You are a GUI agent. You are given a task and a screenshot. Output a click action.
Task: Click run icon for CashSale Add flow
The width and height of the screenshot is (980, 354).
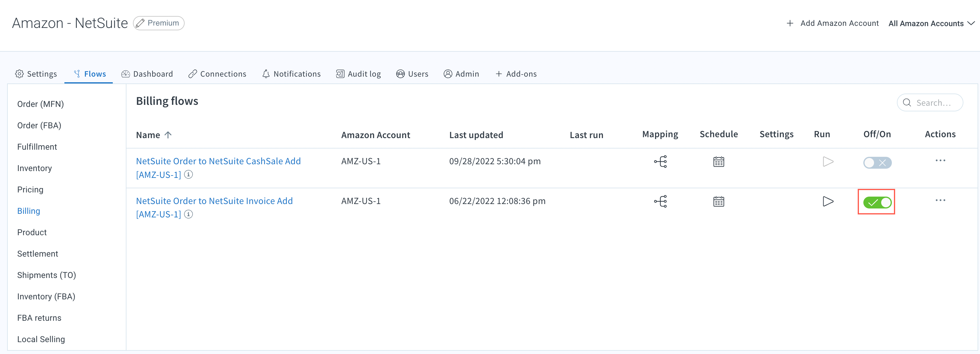[x=828, y=162]
